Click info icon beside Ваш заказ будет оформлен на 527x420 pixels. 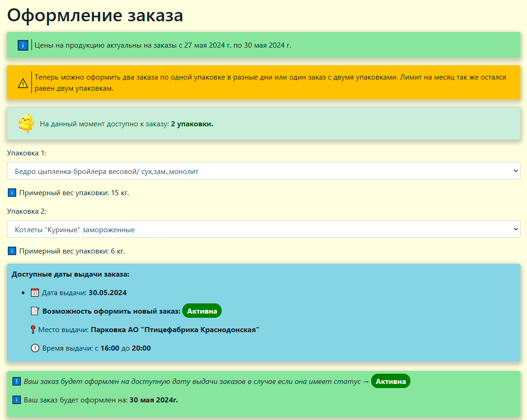pyautogui.click(x=17, y=400)
